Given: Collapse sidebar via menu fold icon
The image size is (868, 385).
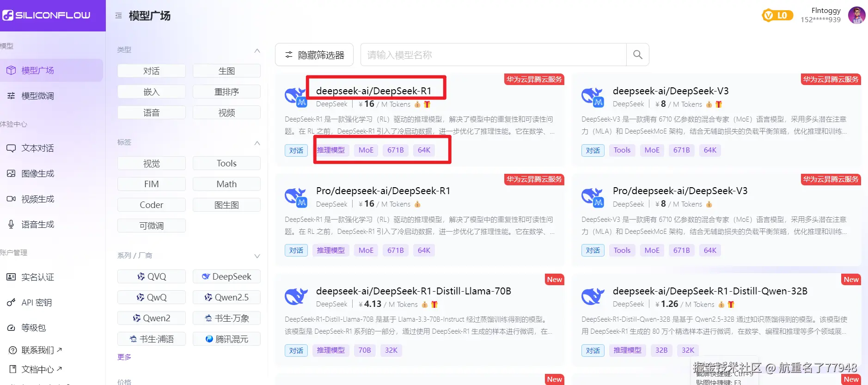Looking at the screenshot, I should click(x=118, y=16).
